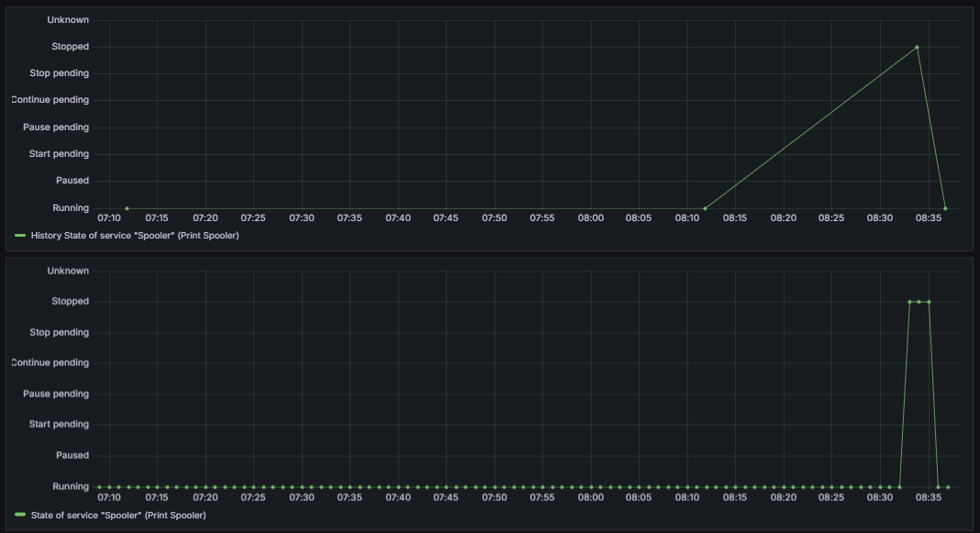Select last Stopped data point in State of service graph
Screen dimensions: 980x533
pos(929,302)
